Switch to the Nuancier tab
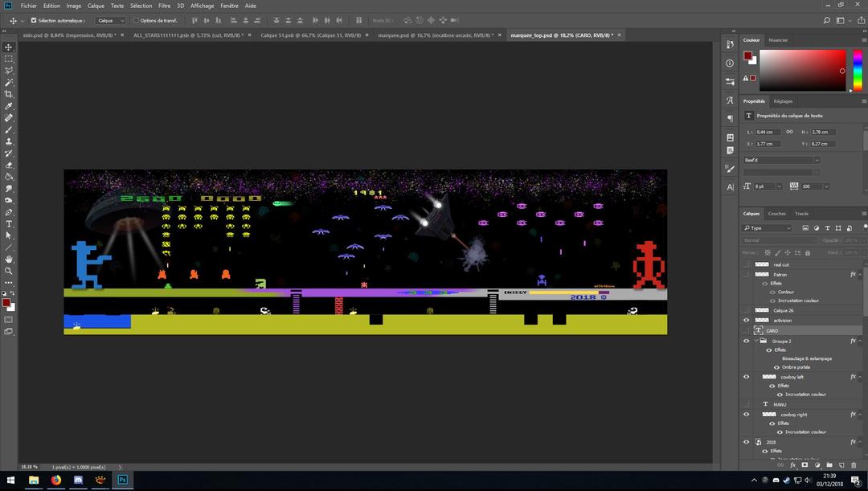Viewport: 868px width, 491px height. (x=778, y=40)
